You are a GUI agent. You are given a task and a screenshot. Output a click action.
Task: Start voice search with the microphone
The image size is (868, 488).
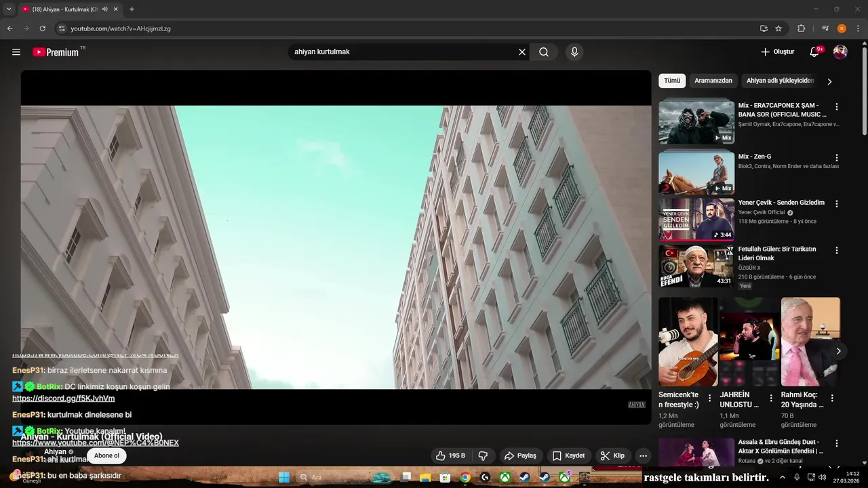(x=574, y=52)
